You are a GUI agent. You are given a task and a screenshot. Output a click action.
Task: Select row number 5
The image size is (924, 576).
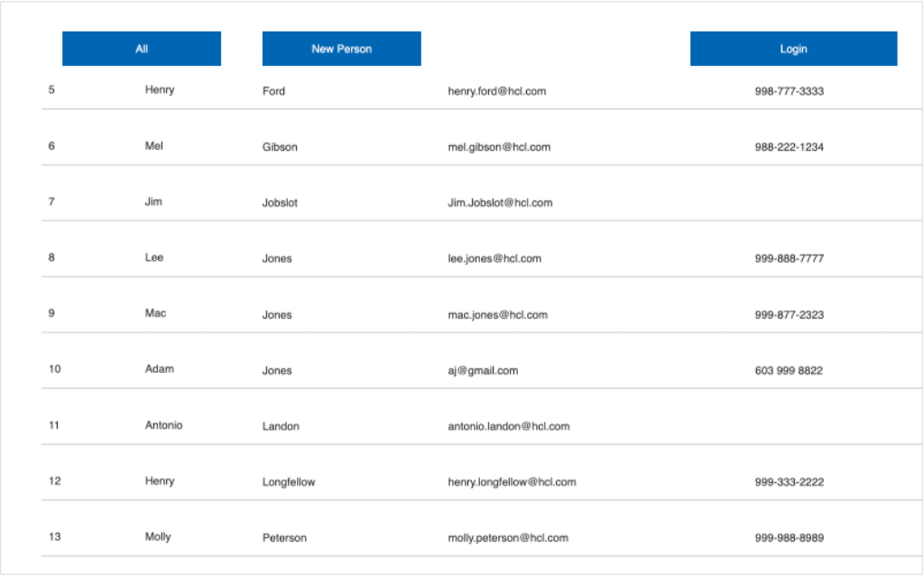click(51, 89)
